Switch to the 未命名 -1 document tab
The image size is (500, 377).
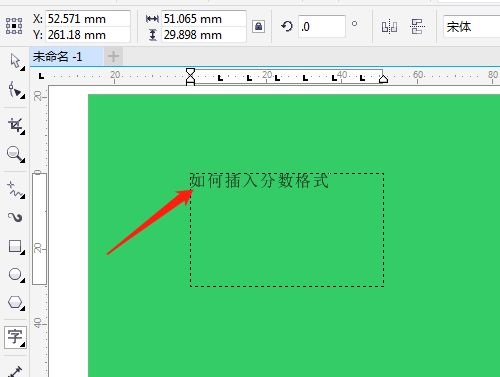pos(66,57)
